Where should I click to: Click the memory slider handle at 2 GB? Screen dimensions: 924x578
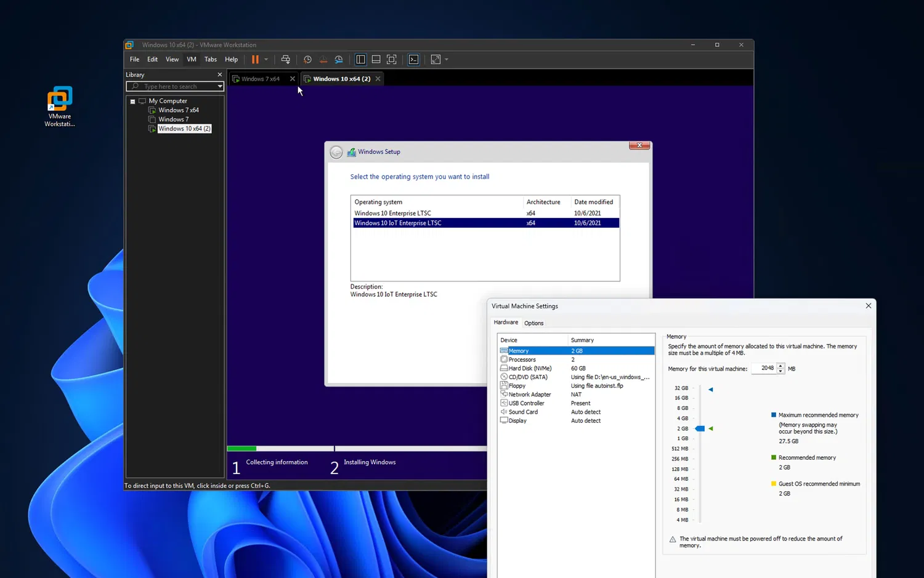pos(700,428)
